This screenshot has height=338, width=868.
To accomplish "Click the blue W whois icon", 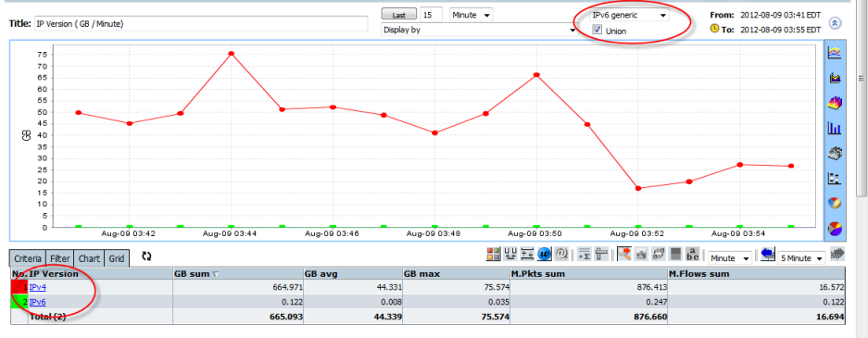I will 544,254.
